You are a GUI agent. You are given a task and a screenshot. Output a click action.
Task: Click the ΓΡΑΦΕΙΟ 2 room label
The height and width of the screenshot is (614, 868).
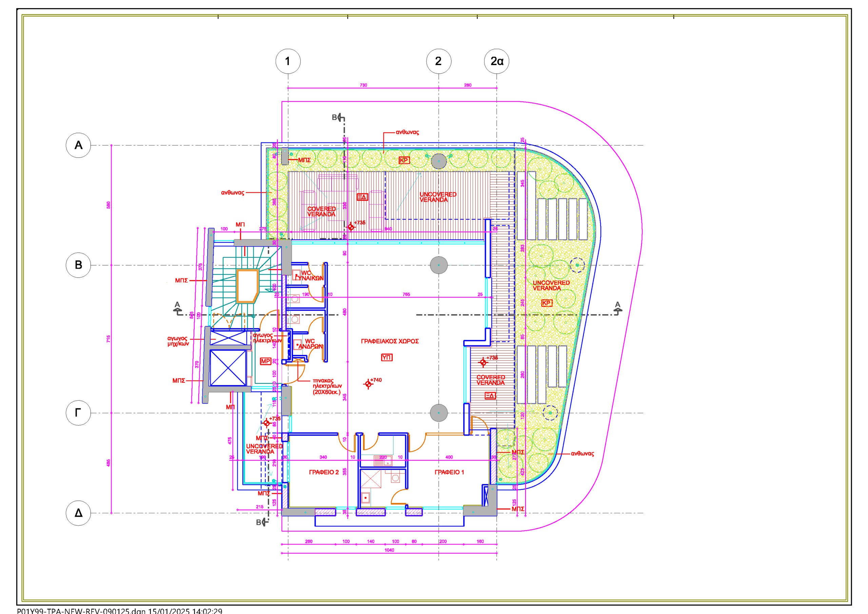323,472
